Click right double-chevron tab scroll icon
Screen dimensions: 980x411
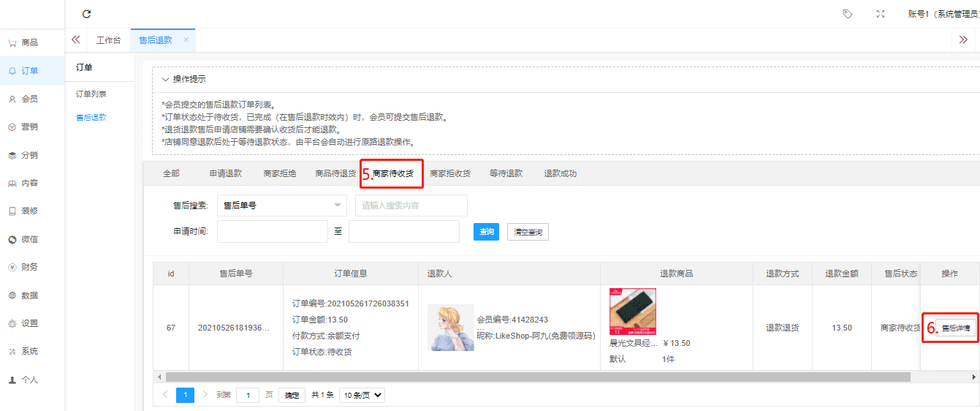pos(963,40)
